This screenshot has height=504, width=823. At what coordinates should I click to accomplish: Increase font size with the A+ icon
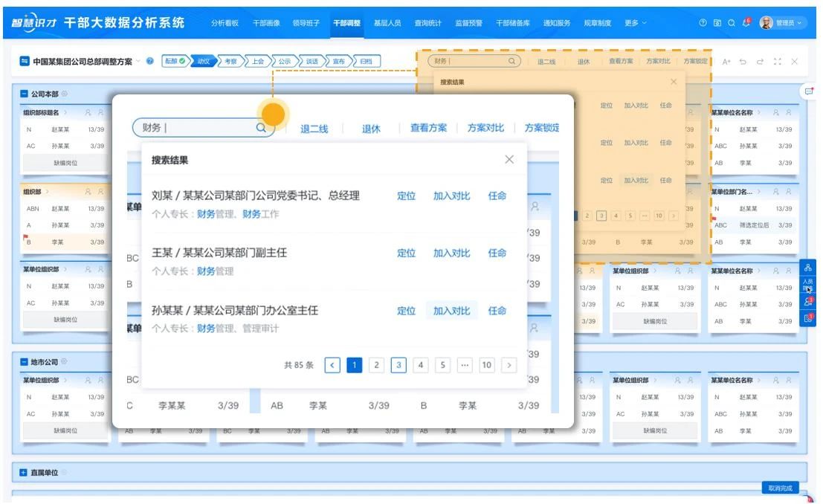pos(726,61)
